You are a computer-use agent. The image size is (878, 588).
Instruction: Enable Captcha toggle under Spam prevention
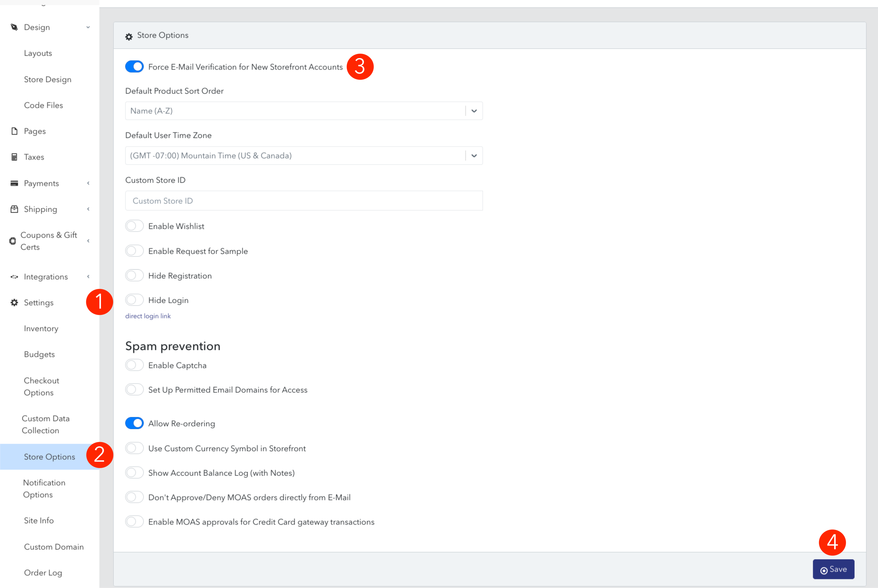point(134,365)
